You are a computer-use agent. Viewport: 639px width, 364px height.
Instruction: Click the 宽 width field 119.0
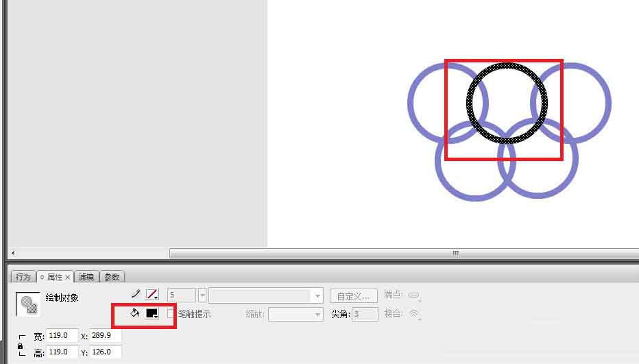click(62, 335)
